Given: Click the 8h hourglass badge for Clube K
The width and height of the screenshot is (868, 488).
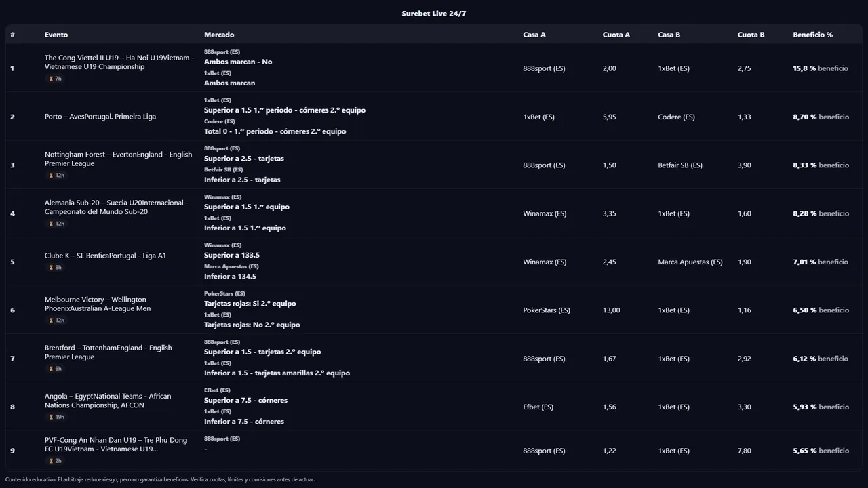Looking at the screenshot, I should pyautogui.click(x=55, y=268).
